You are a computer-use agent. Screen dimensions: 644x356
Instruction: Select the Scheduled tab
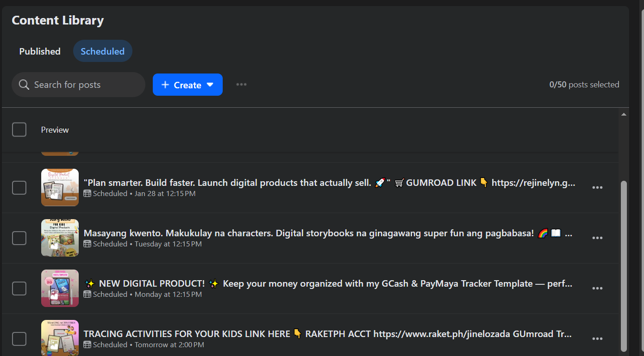pyautogui.click(x=102, y=51)
